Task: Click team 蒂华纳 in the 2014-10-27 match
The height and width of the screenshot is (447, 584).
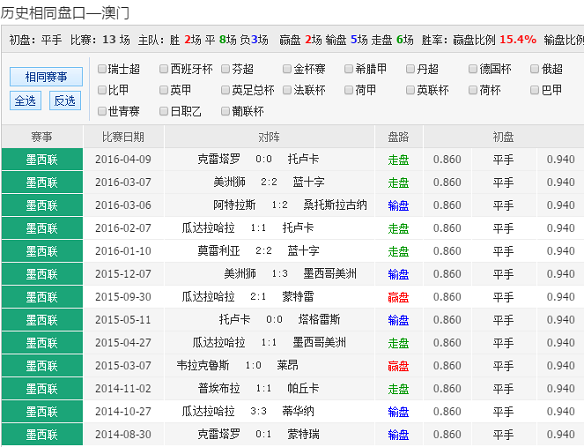Action: click(298, 411)
